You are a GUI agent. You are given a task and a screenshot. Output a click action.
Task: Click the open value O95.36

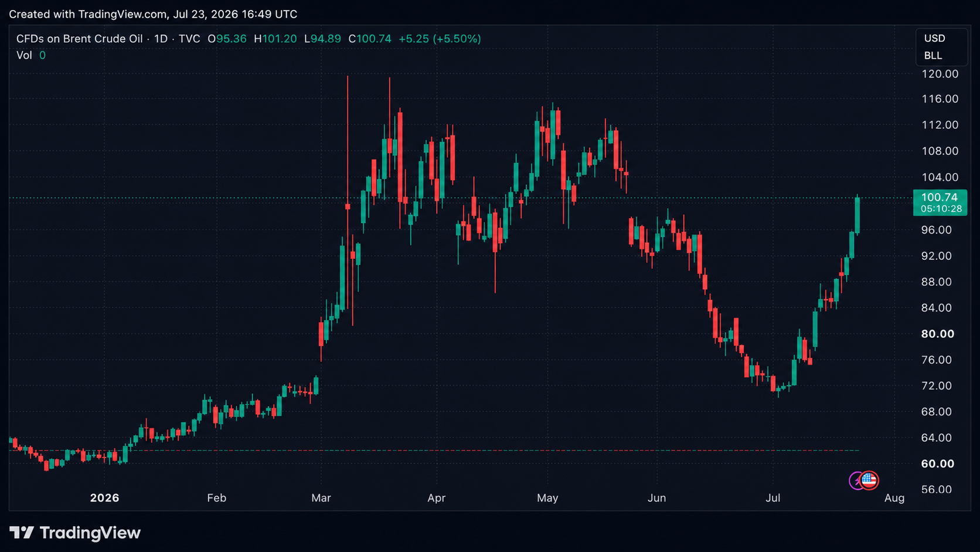[x=227, y=39]
